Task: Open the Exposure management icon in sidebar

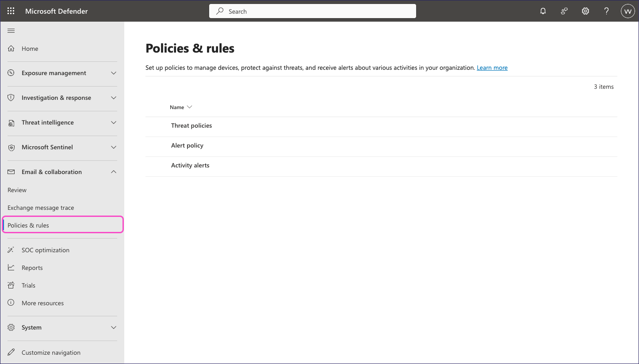Action: click(11, 73)
